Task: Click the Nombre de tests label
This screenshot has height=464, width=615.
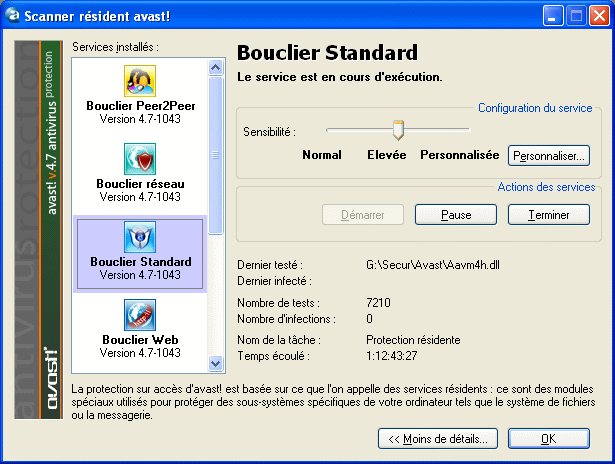Action: (x=278, y=303)
